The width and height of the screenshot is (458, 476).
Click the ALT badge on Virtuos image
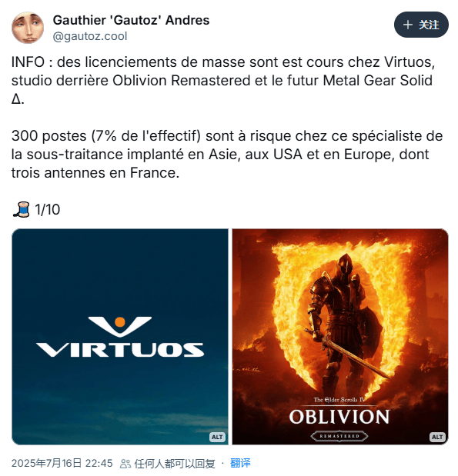(217, 437)
